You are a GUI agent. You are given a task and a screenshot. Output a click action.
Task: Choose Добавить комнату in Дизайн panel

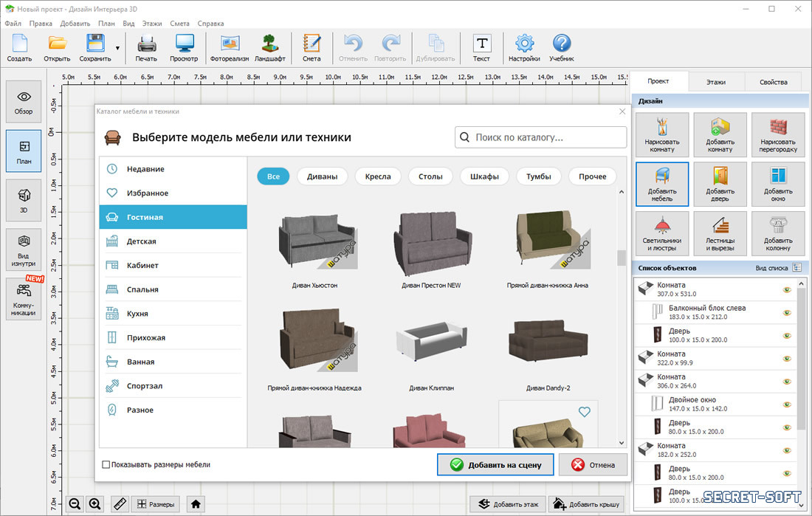tap(720, 134)
